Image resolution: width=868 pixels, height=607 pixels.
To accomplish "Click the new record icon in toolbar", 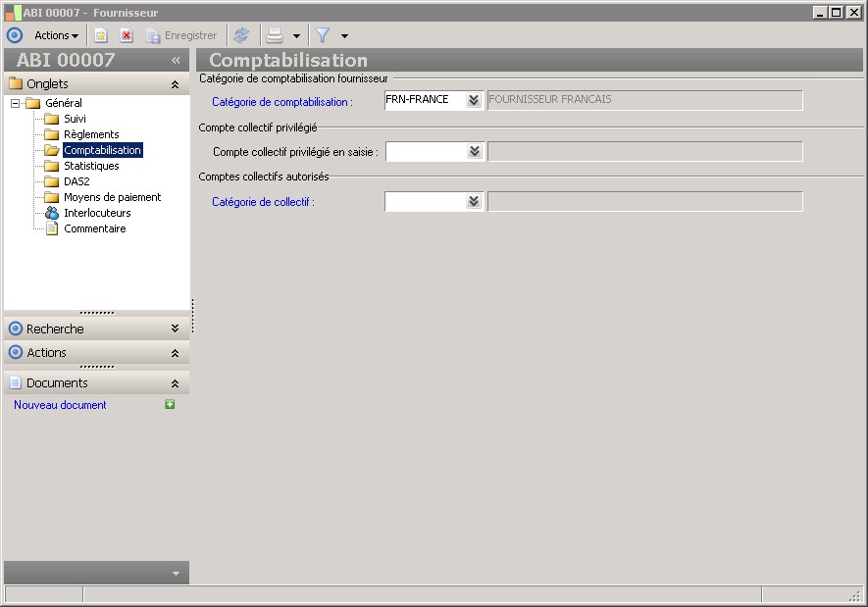I will tap(101, 35).
